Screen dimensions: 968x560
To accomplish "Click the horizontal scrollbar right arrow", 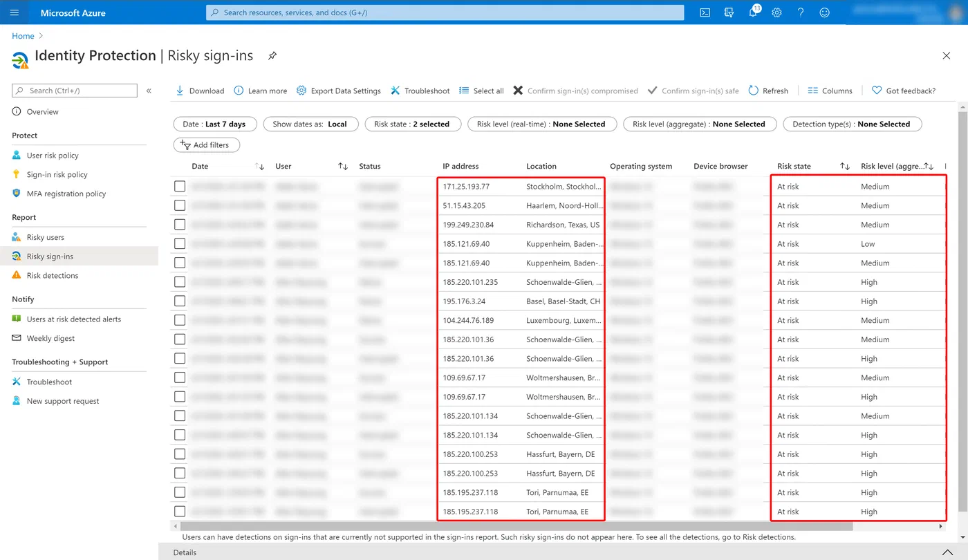I will click(x=940, y=526).
